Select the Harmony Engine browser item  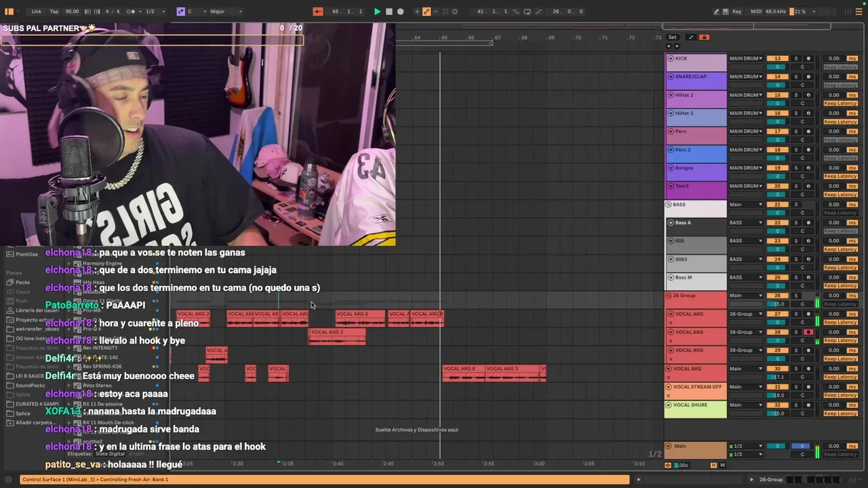click(102, 263)
